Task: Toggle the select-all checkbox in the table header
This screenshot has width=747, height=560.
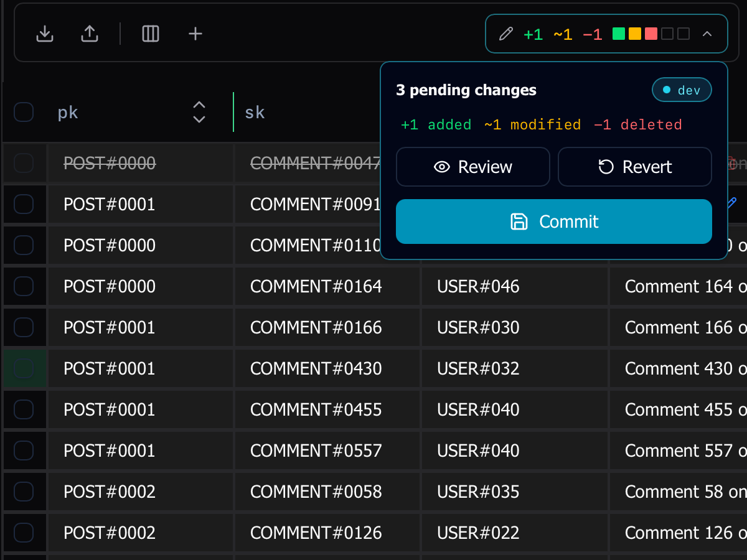Action: (24, 112)
